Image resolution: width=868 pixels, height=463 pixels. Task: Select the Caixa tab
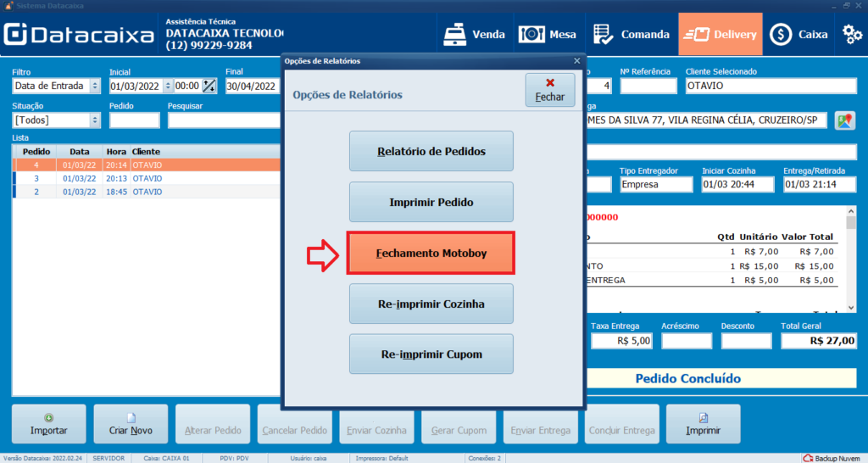(798, 35)
